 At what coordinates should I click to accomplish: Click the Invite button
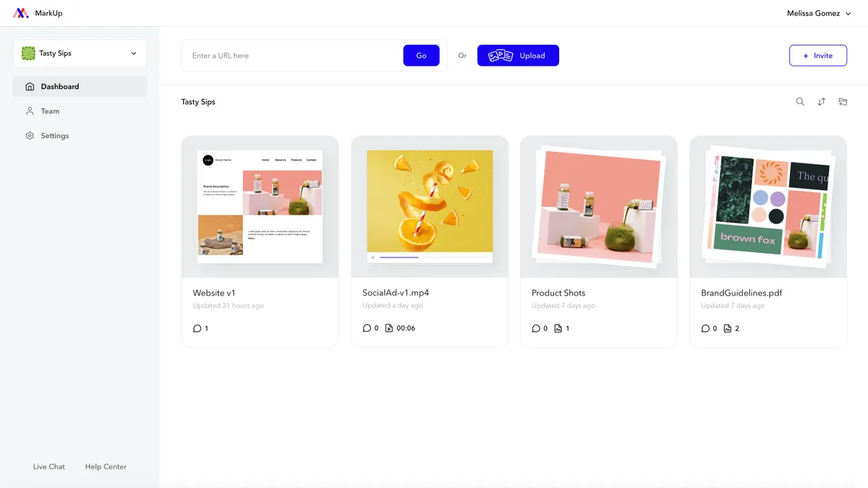coord(818,56)
